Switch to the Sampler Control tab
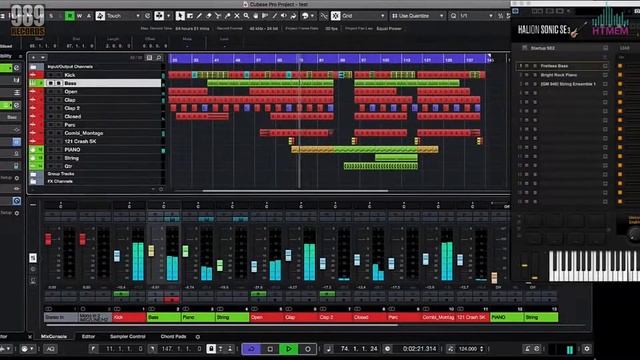Screen dimensions: 640x360 [127, 337]
